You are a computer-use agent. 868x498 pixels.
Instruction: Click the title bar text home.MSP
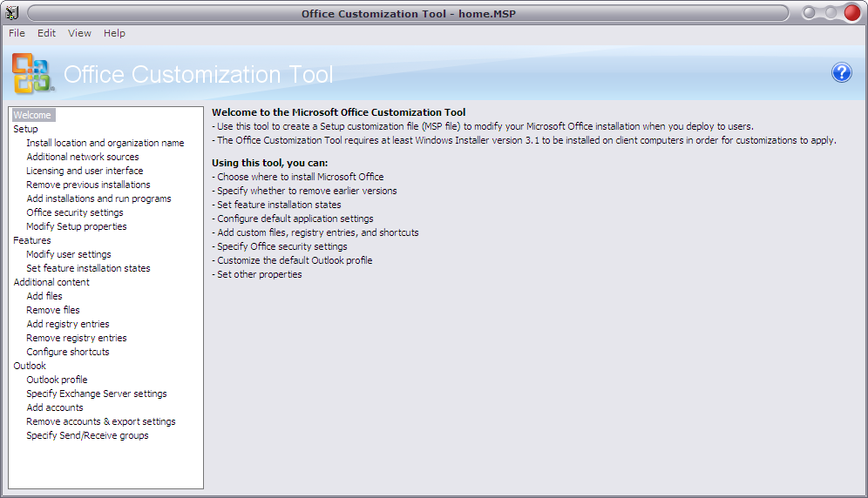pos(487,14)
